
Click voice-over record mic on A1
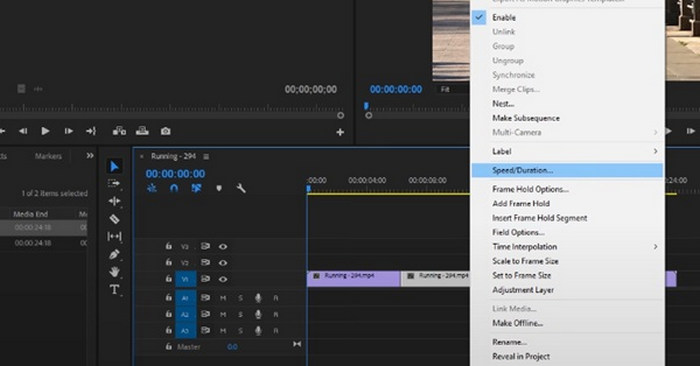258,298
